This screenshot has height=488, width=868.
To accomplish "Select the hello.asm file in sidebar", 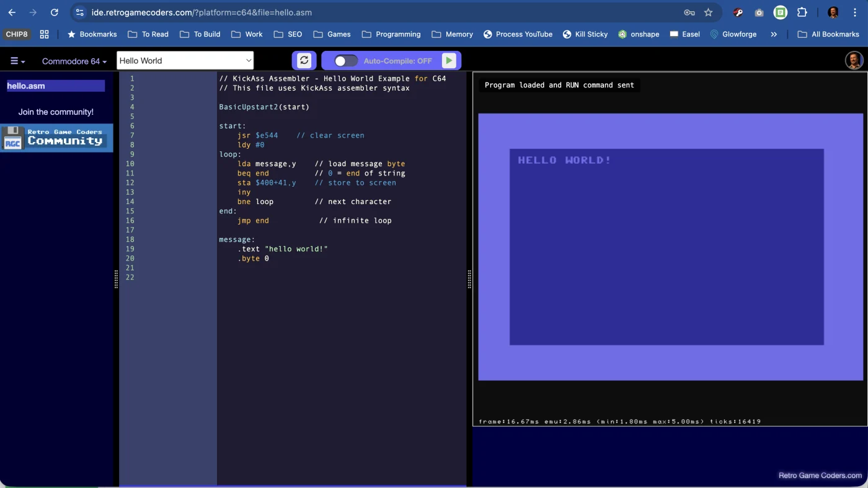I will 55,86.
